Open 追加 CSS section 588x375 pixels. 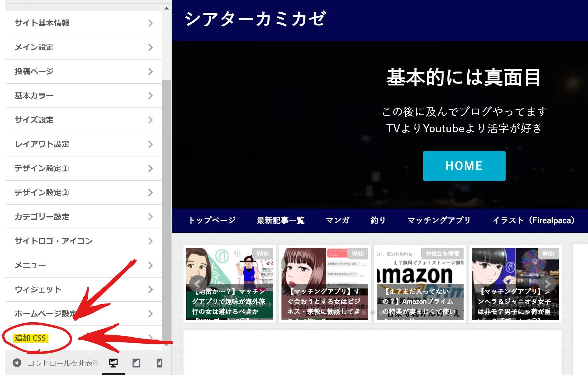(x=31, y=338)
